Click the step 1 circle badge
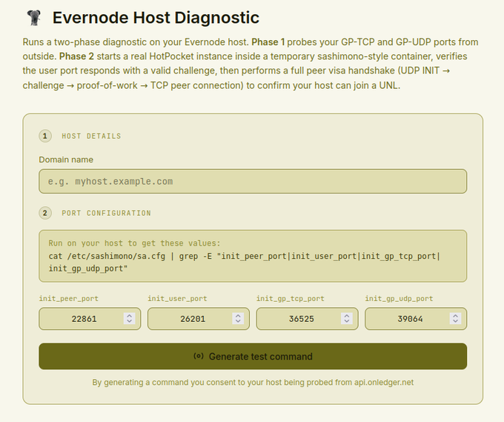Image resolution: width=504 pixels, height=422 pixels. tap(45, 136)
